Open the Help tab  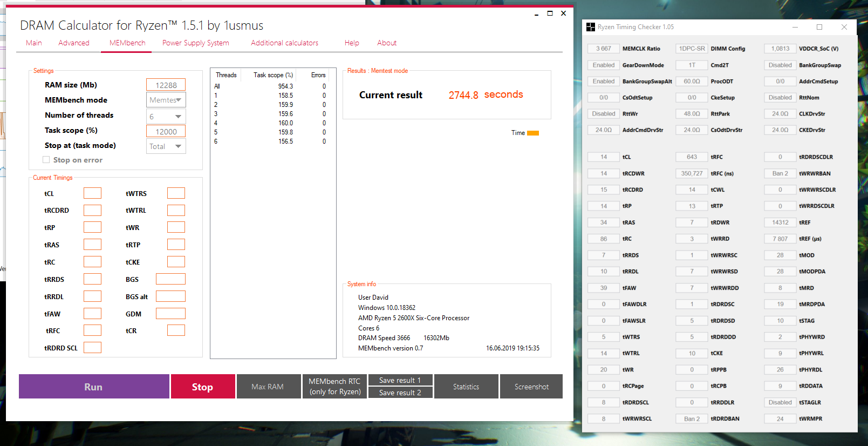(x=352, y=43)
